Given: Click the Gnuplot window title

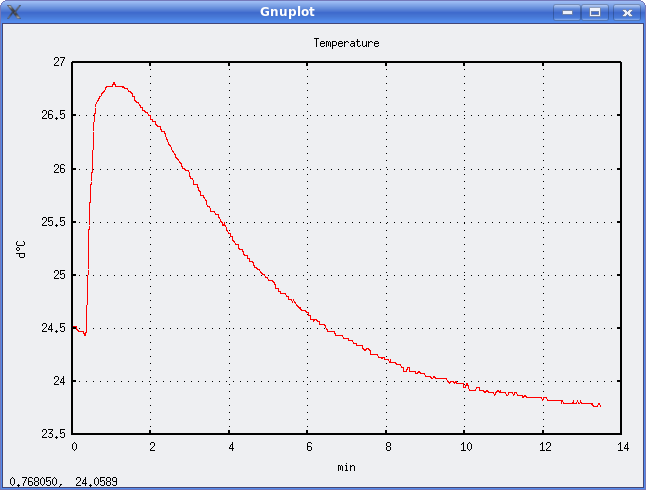Looking at the screenshot, I should click(x=287, y=12).
